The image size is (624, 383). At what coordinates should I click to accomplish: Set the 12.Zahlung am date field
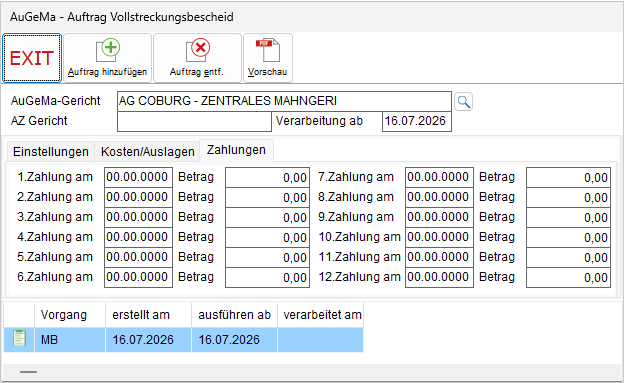[439, 277]
